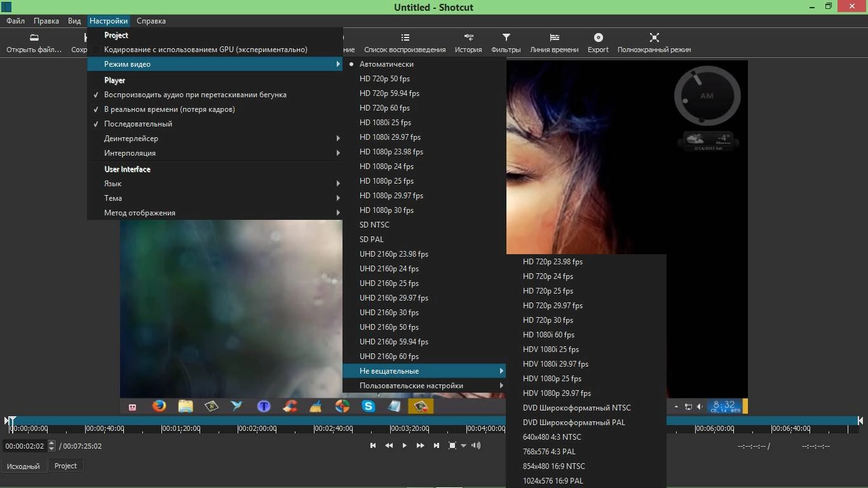
Task: Open the Файл menu
Action: tap(16, 21)
